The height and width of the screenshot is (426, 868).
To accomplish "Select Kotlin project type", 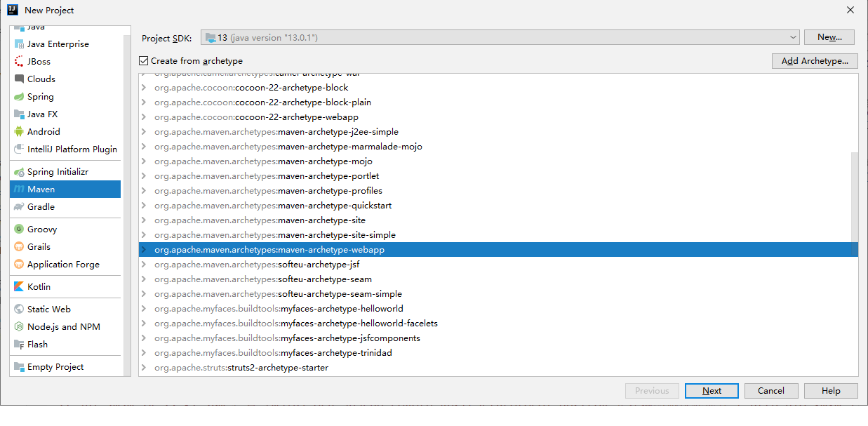I will (65, 287).
